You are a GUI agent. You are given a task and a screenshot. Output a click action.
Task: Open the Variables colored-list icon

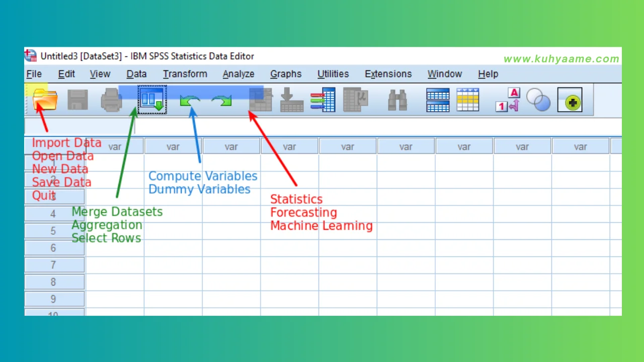pos(323,100)
